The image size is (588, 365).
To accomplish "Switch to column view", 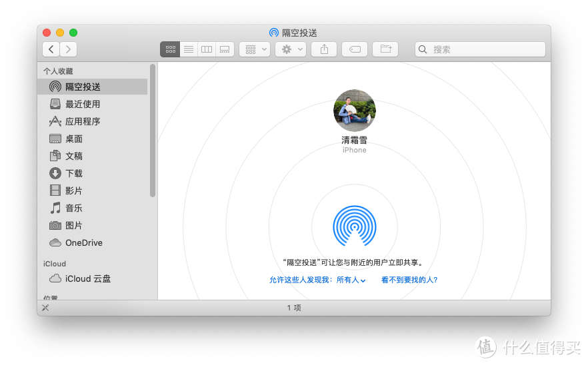I will pos(207,49).
